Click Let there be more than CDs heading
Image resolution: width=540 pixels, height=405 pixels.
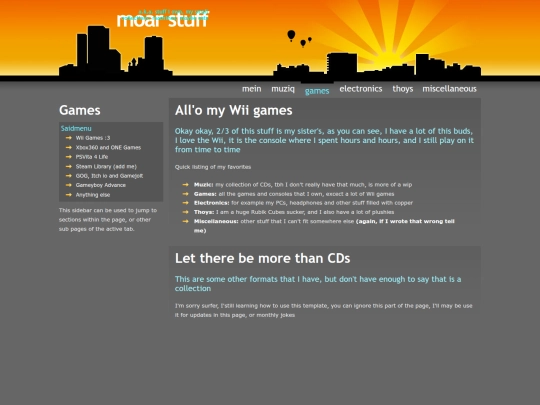262,258
